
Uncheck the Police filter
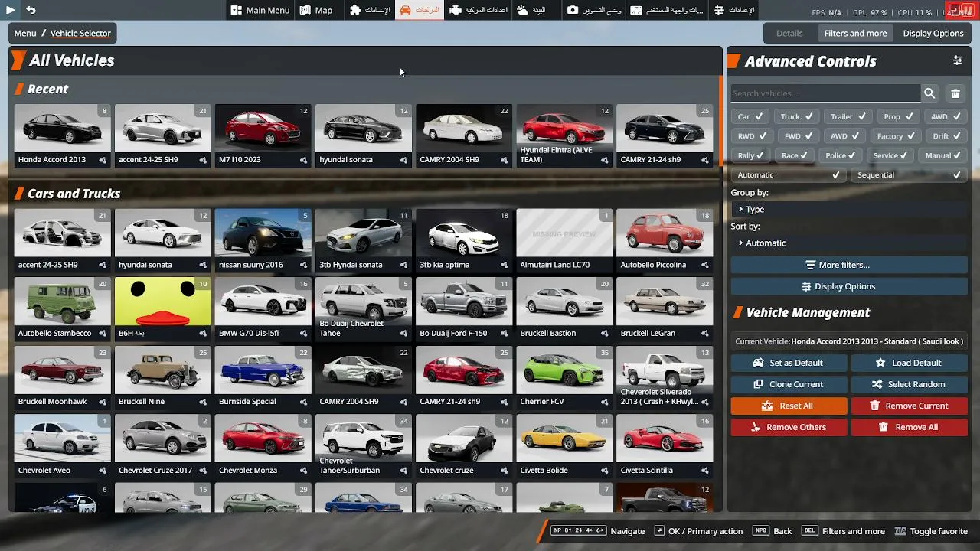[841, 155]
